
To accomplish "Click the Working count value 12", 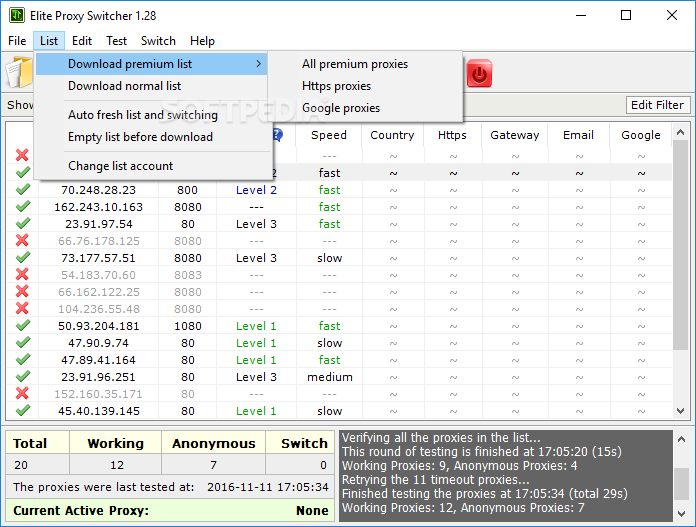I will tap(117, 465).
